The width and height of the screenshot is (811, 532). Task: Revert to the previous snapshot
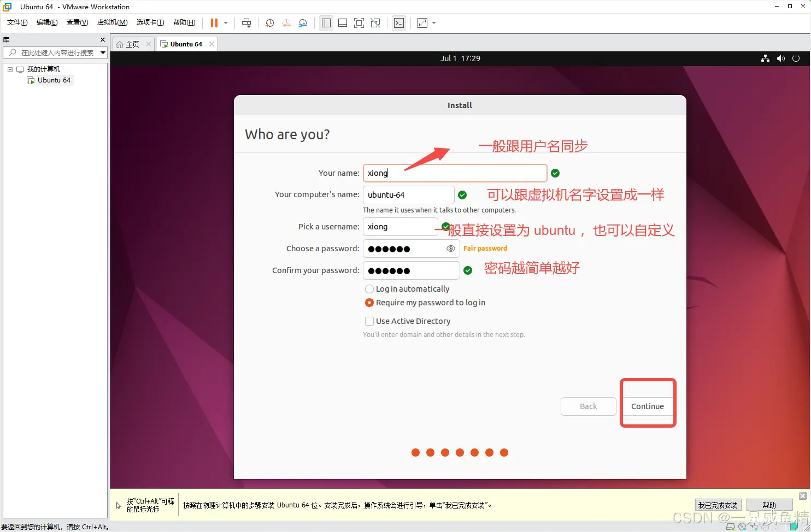pos(286,23)
